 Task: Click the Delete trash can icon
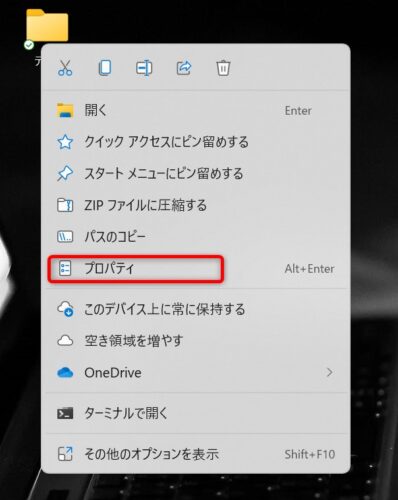click(223, 68)
